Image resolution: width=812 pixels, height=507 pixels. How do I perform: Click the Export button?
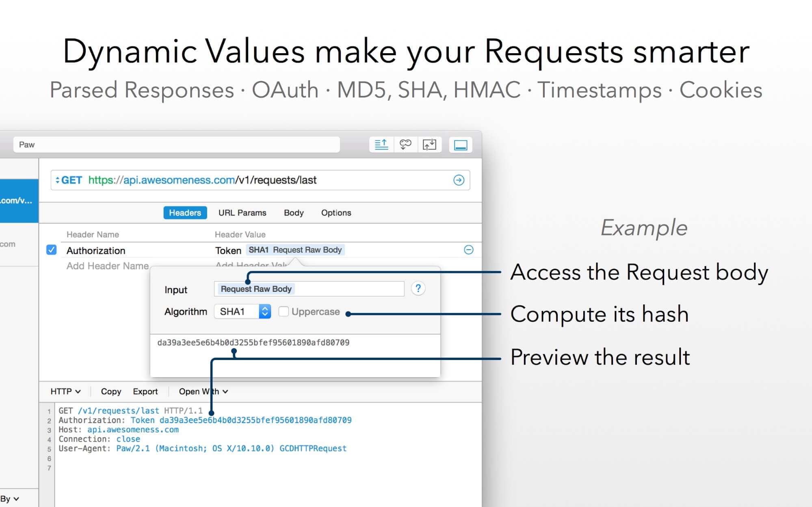145,391
